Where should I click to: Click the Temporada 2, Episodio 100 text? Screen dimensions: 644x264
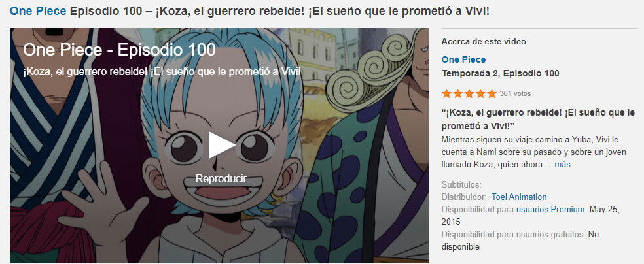pos(500,74)
